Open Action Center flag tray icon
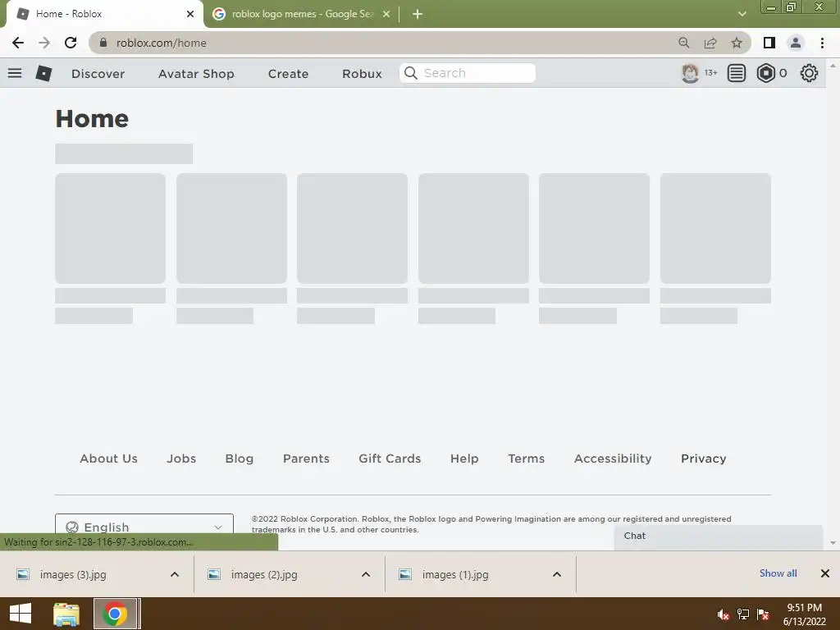Viewport: 840px width, 630px height. [763, 614]
